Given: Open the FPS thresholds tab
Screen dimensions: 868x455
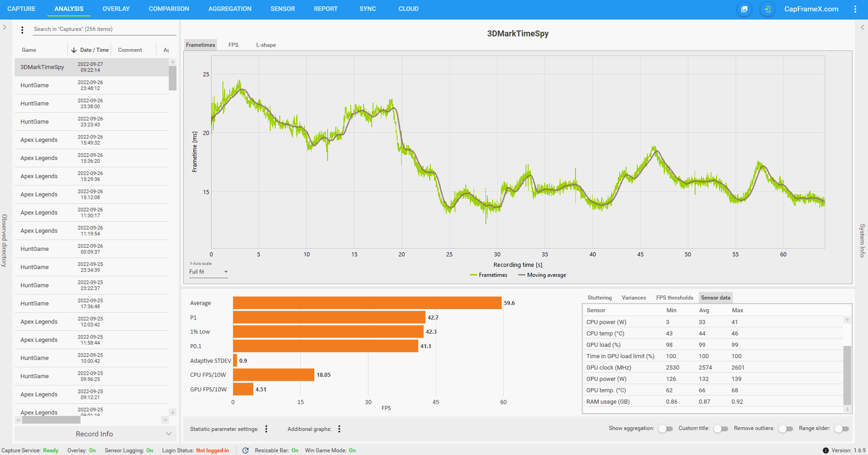Looking at the screenshot, I should (675, 298).
